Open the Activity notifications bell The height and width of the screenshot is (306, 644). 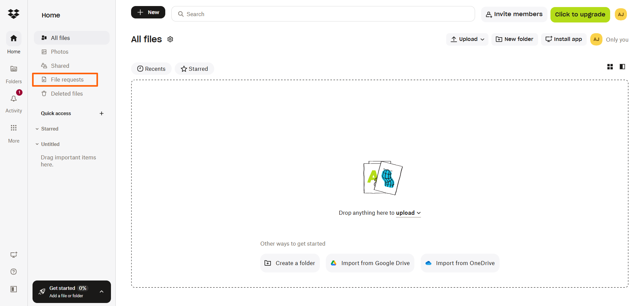[x=14, y=99]
